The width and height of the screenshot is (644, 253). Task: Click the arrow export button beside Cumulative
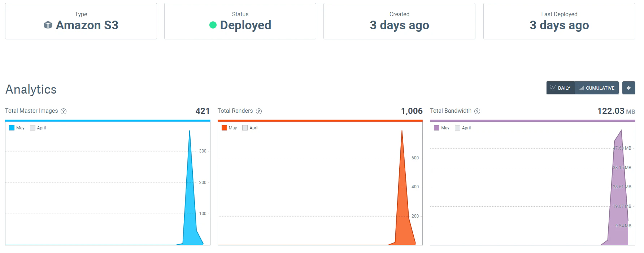click(x=629, y=88)
